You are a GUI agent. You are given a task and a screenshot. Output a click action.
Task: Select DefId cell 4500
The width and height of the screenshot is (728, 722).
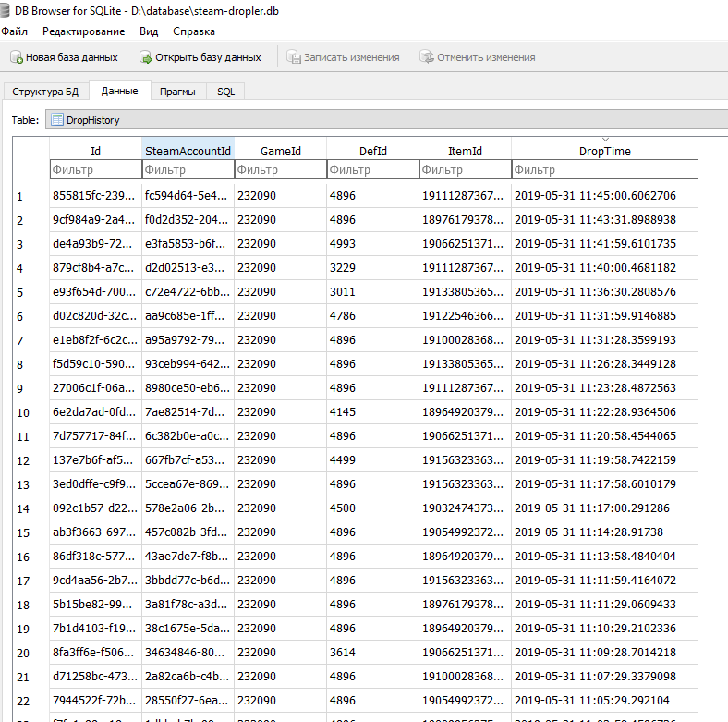[x=373, y=508]
